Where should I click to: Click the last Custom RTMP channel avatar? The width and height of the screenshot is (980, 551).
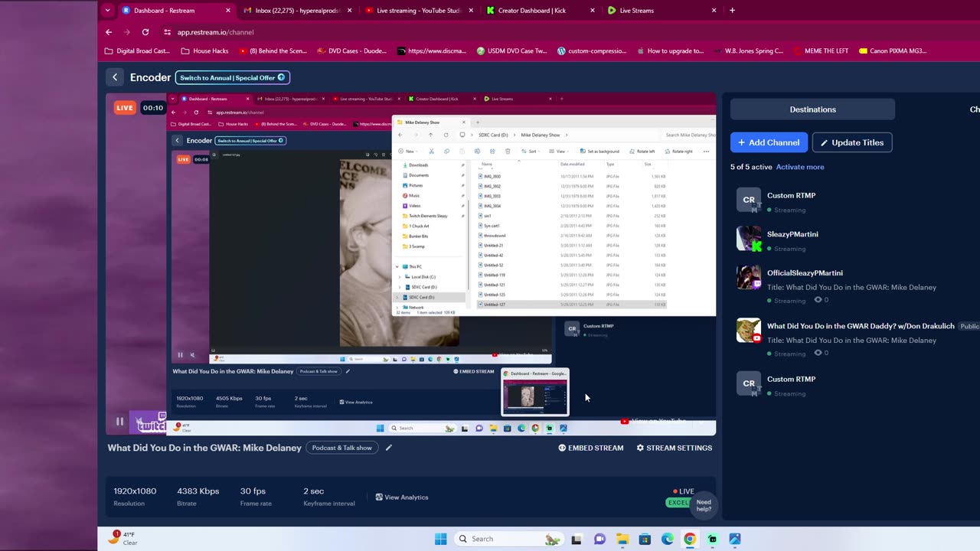pyautogui.click(x=749, y=383)
